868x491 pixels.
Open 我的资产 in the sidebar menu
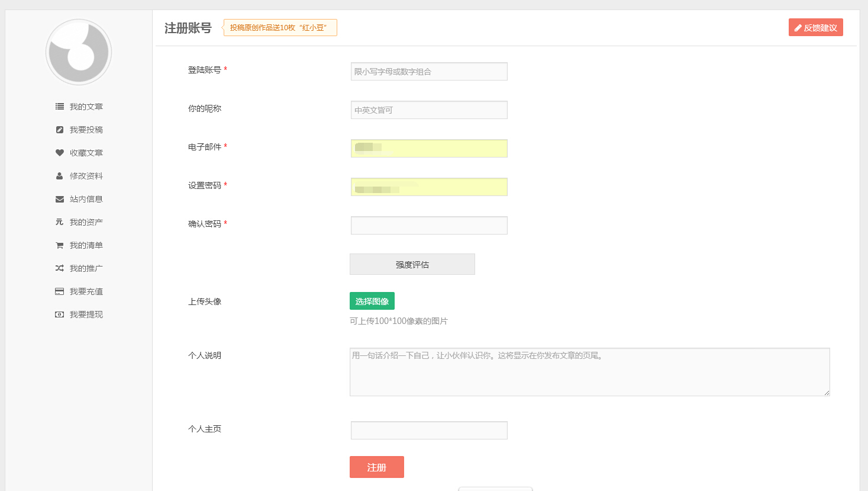point(86,222)
